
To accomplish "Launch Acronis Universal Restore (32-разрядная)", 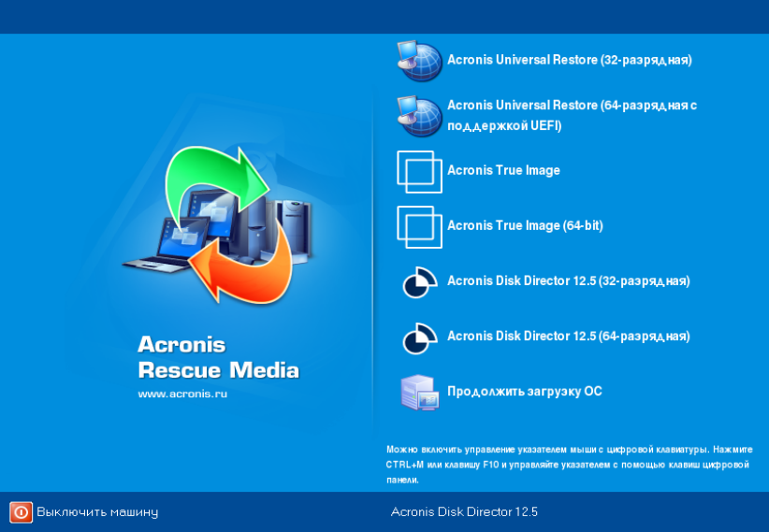I will pos(569,61).
